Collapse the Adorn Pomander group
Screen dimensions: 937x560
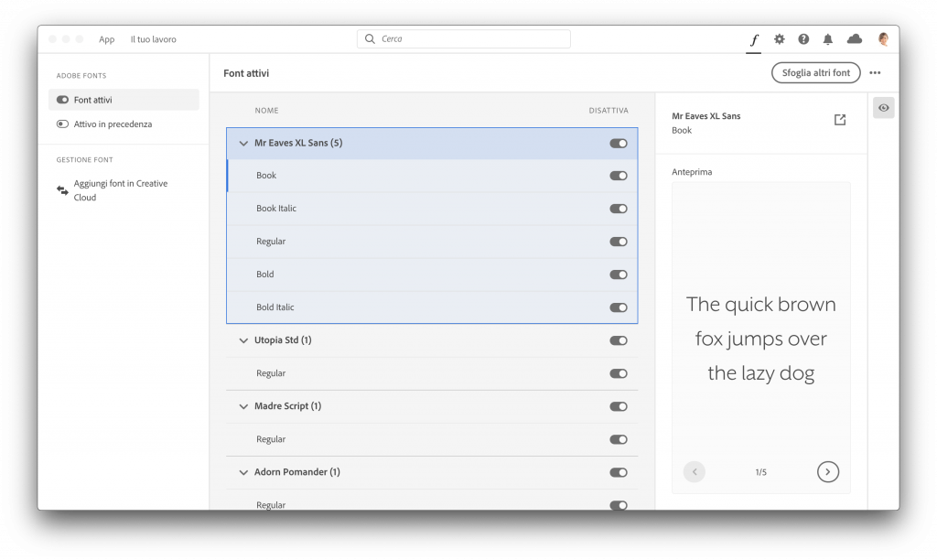[x=243, y=472]
